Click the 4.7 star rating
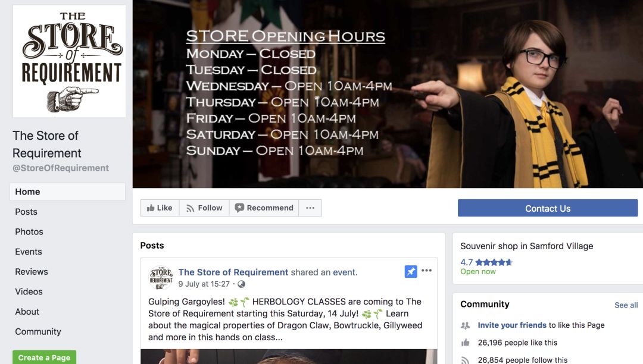 pos(486,262)
